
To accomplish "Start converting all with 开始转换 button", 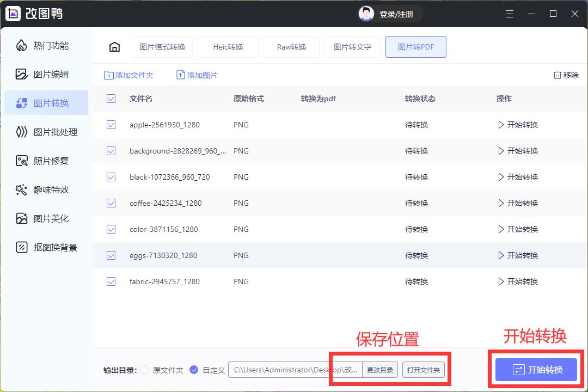I will coord(536,370).
